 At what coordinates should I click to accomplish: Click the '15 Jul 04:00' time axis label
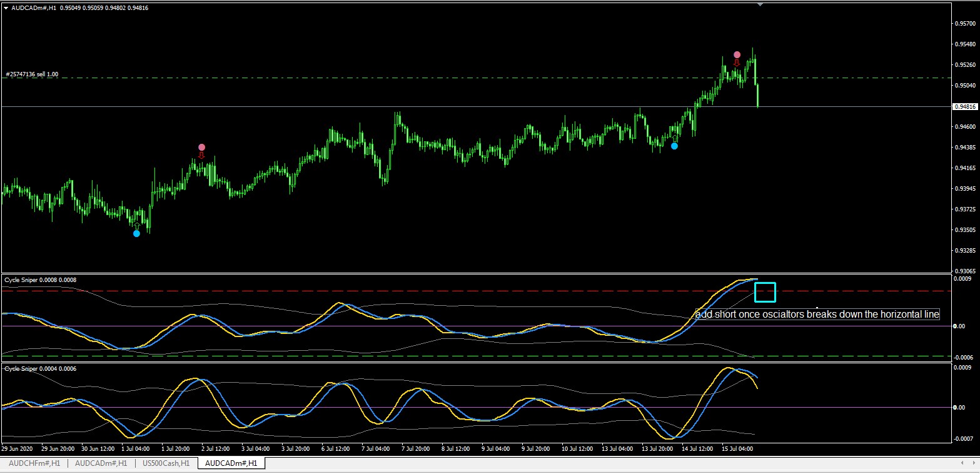pos(737,449)
